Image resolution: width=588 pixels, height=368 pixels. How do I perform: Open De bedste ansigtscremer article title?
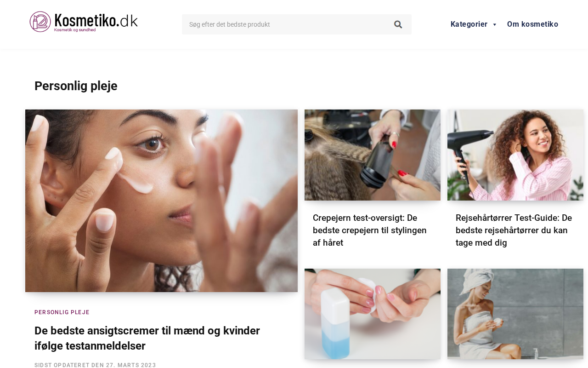click(x=147, y=338)
